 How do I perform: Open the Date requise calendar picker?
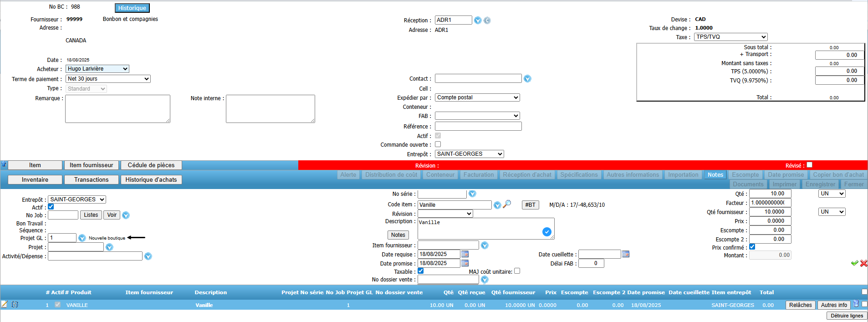click(465, 254)
